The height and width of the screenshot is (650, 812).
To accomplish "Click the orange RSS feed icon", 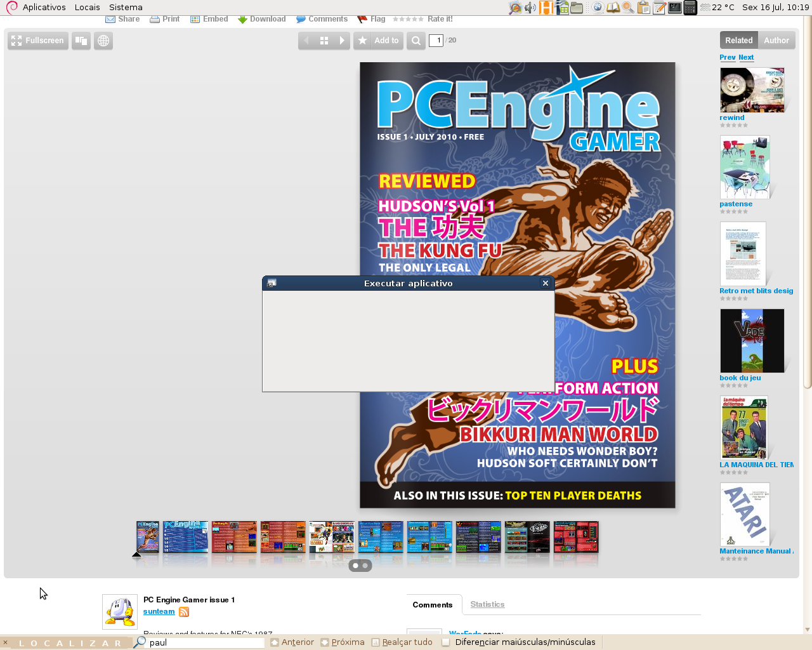I will click(184, 612).
